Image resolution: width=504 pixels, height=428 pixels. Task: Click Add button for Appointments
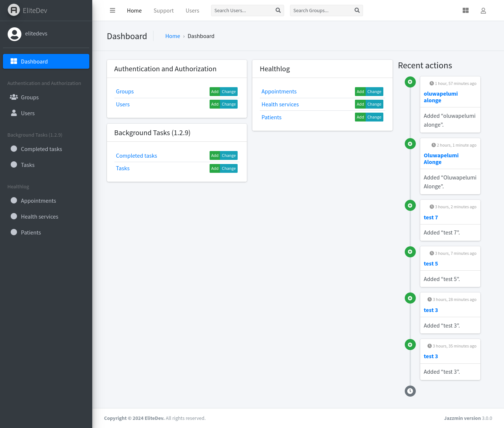pyautogui.click(x=360, y=92)
